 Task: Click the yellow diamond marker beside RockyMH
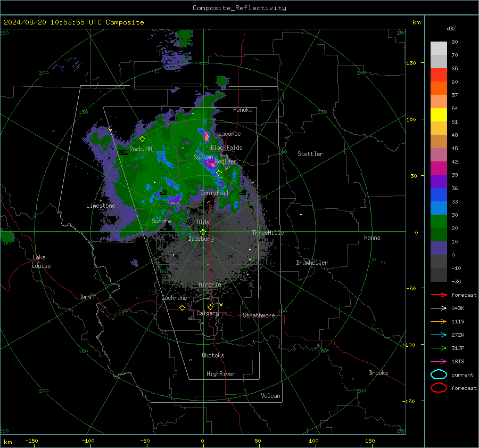142,139
